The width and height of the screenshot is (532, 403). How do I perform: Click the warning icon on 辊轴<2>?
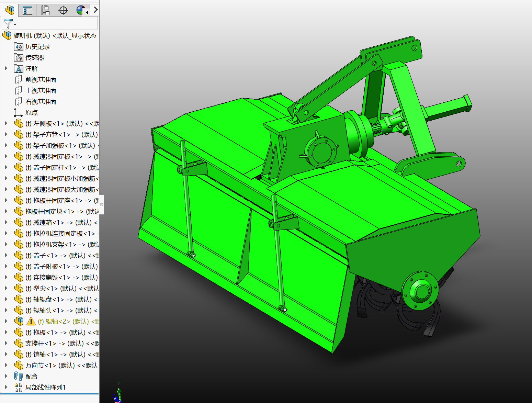[x=31, y=322]
